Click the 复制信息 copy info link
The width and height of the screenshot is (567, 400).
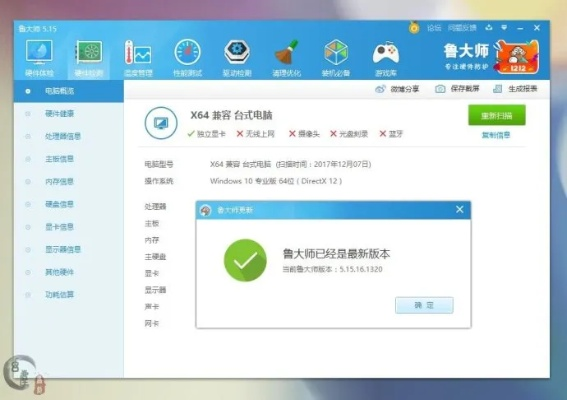pos(496,135)
